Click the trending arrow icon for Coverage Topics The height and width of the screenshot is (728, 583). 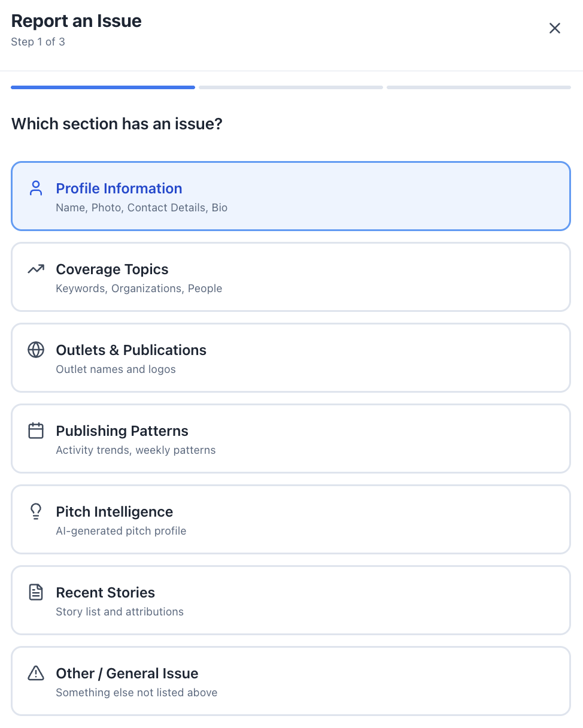36,269
